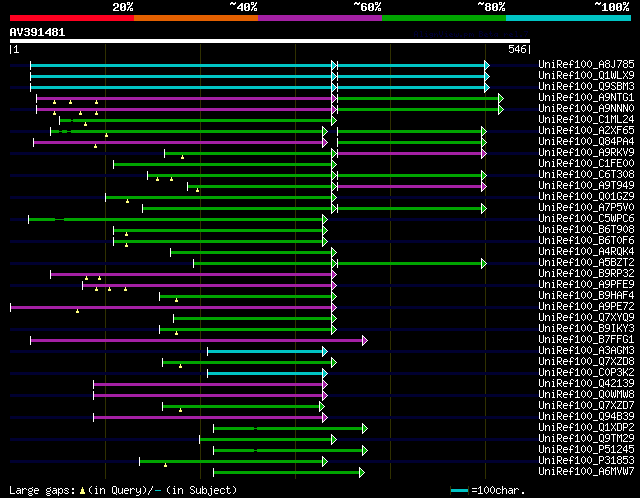Open the UniRef100_Q7XZD7 label
Viewport: 640px width, 498px height.
point(586,406)
